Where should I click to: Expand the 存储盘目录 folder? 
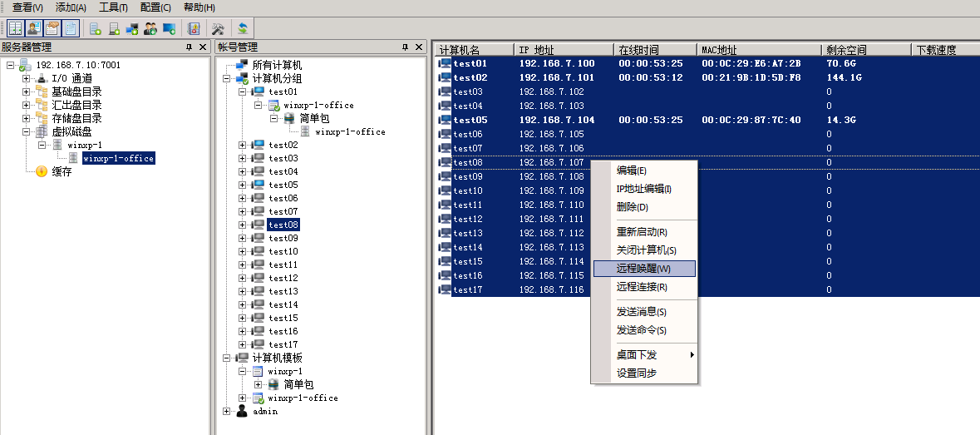coord(27,118)
